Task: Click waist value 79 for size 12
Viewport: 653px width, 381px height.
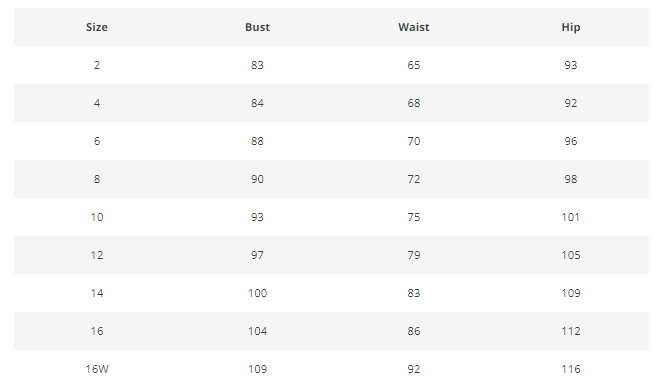Action: tap(414, 255)
